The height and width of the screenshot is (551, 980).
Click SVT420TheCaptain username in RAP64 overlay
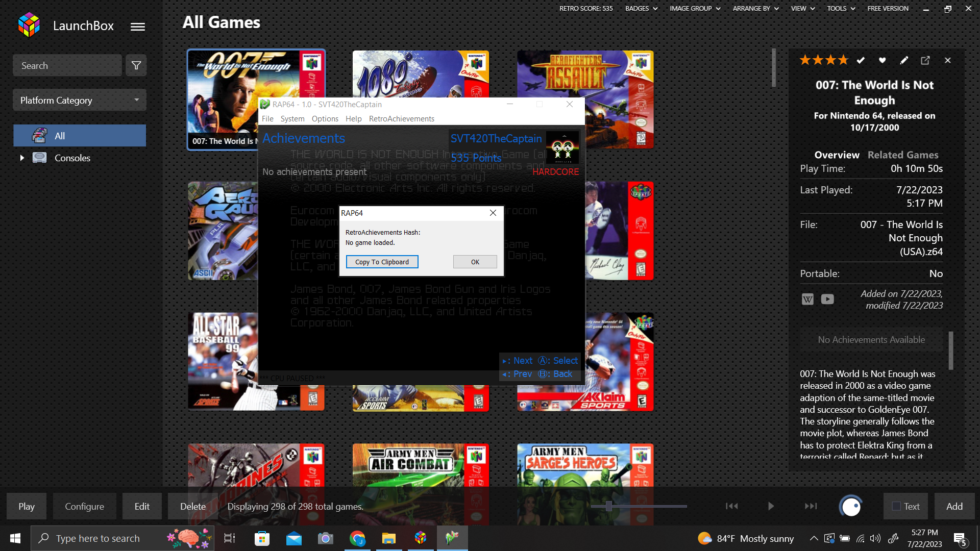tap(496, 138)
